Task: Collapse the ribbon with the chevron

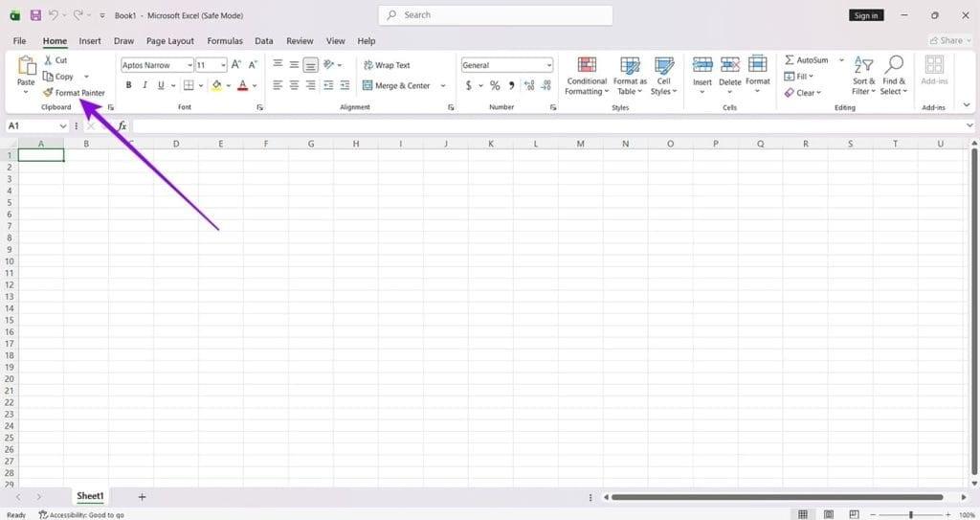Action: click(967, 105)
